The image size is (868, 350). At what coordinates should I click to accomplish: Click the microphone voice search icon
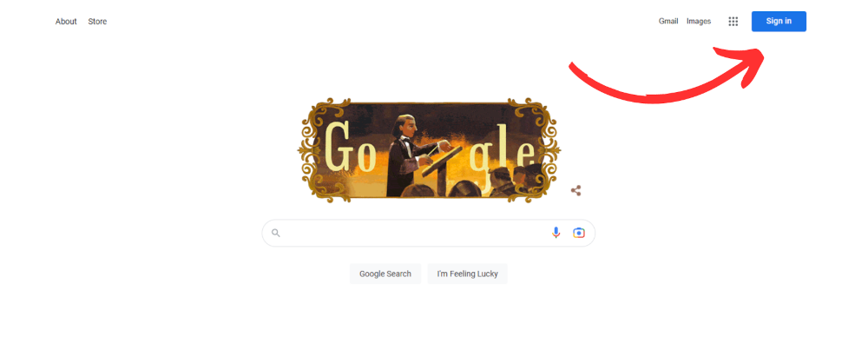click(x=556, y=233)
